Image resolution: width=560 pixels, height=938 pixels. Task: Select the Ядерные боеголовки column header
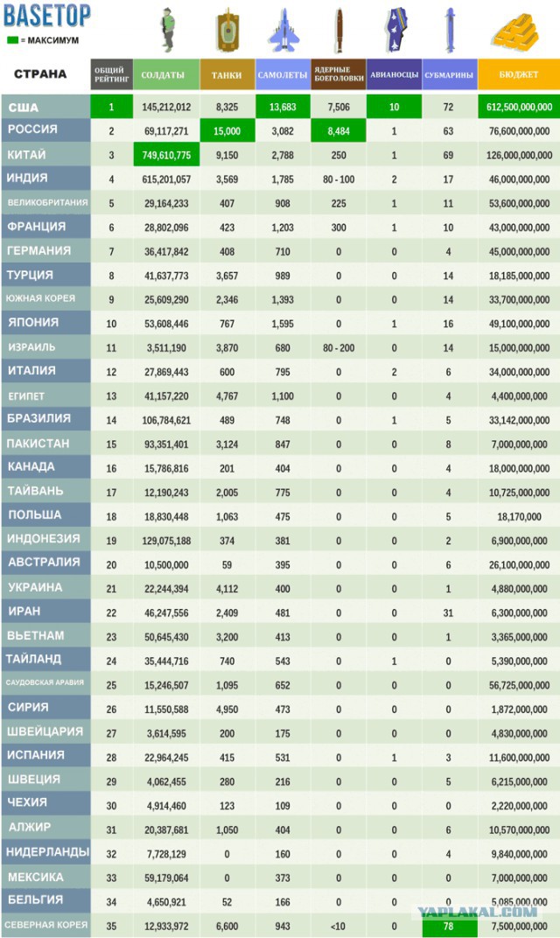click(x=339, y=74)
